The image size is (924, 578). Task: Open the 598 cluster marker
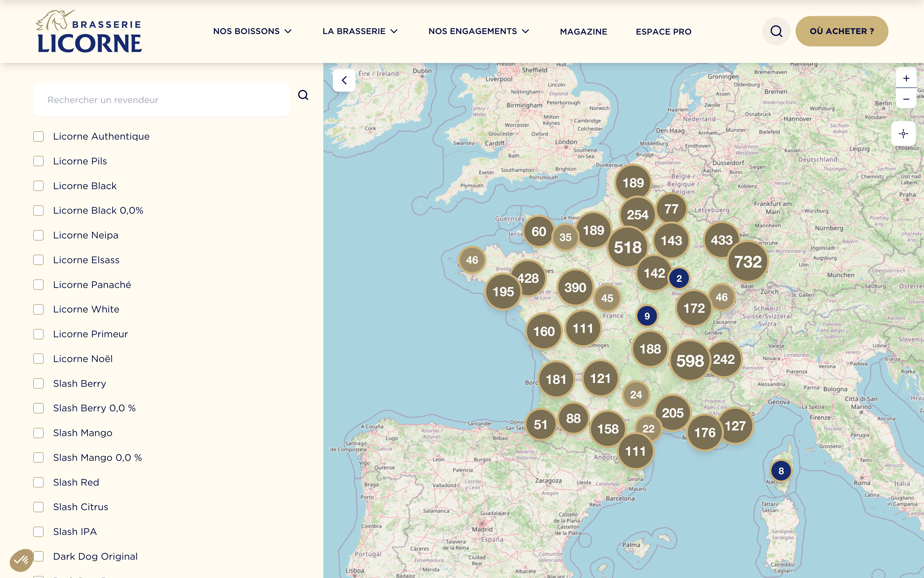(690, 360)
